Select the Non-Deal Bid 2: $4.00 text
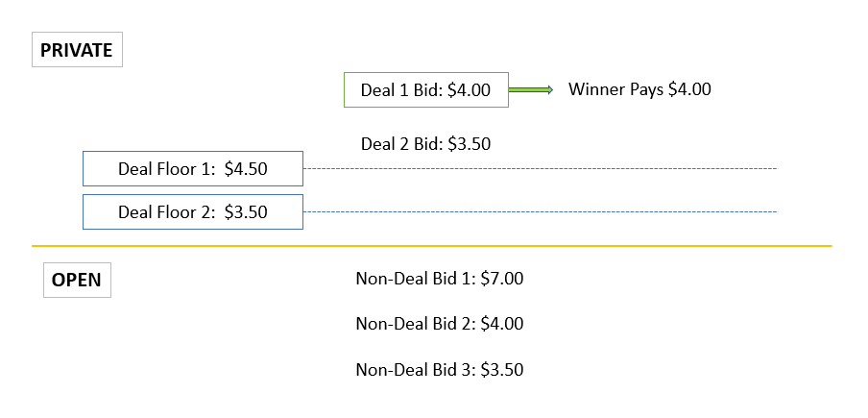Image resolution: width=868 pixels, height=418 pixels. pos(440,324)
